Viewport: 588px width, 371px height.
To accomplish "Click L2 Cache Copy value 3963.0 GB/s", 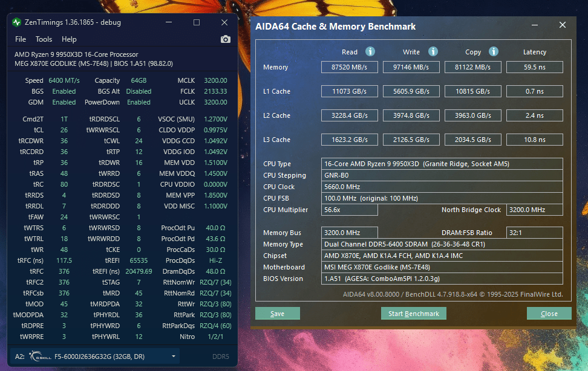I will click(473, 115).
